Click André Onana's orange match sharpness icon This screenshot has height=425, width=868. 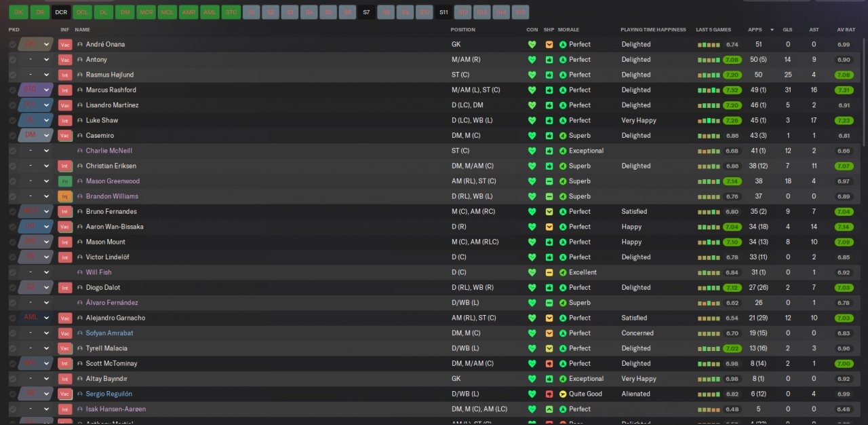click(549, 44)
